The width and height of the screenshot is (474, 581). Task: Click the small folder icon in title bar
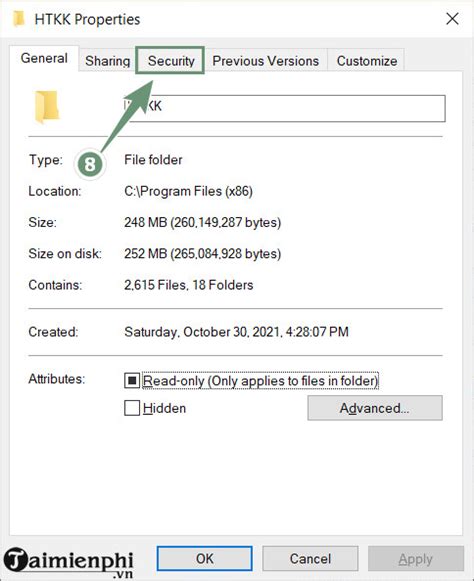point(18,19)
